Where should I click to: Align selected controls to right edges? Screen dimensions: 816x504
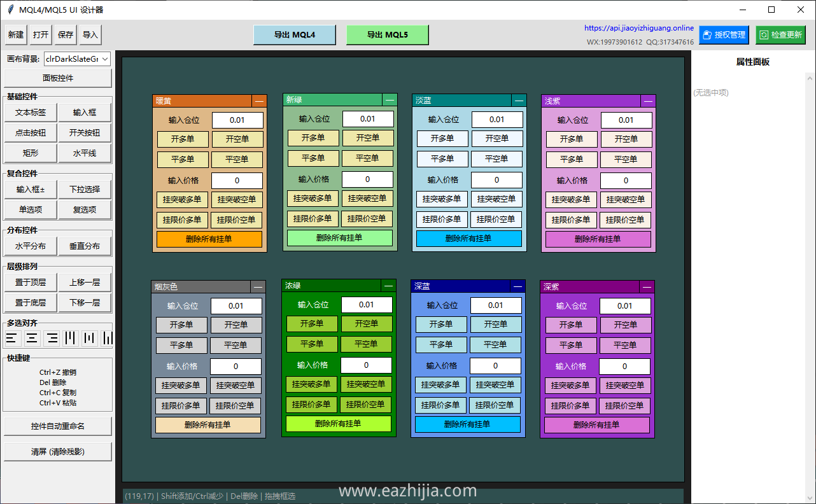(51, 338)
